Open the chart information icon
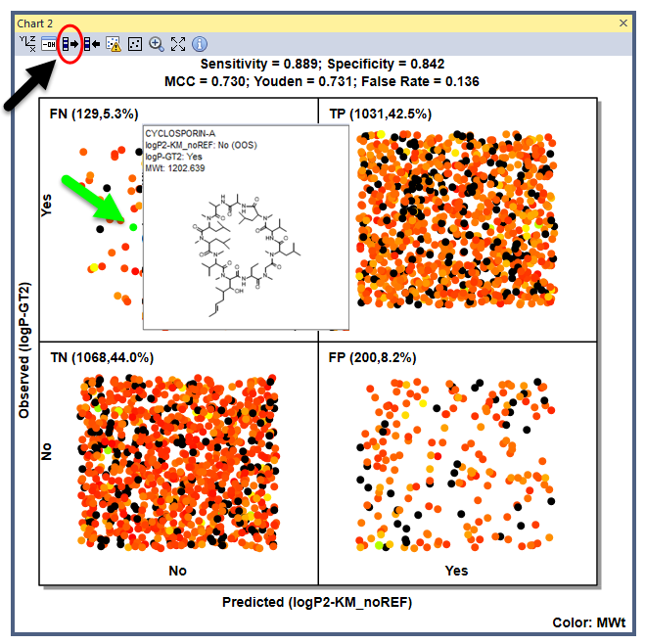645x644 pixels. pos(200,44)
